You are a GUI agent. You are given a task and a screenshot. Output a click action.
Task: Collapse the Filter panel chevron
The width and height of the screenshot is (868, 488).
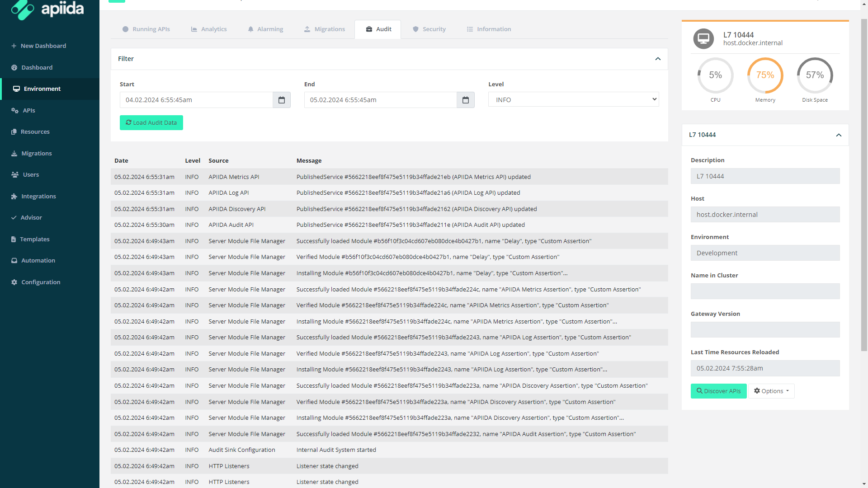pos(658,59)
